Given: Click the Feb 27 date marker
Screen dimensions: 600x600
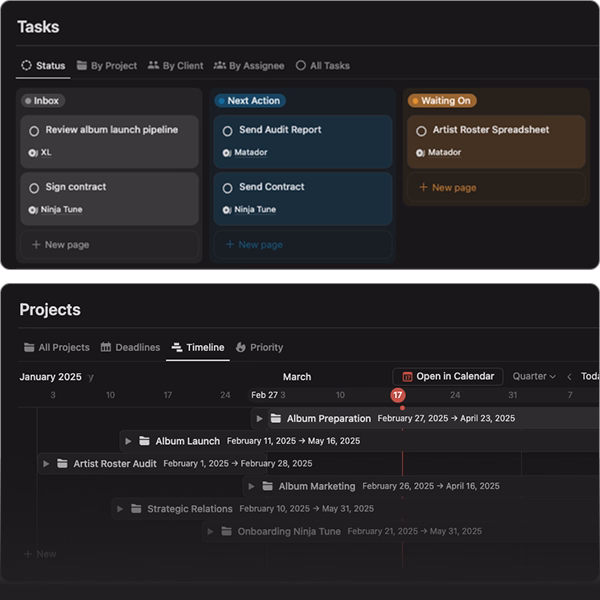Looking at the screenshot, I should tap(264, 395).
